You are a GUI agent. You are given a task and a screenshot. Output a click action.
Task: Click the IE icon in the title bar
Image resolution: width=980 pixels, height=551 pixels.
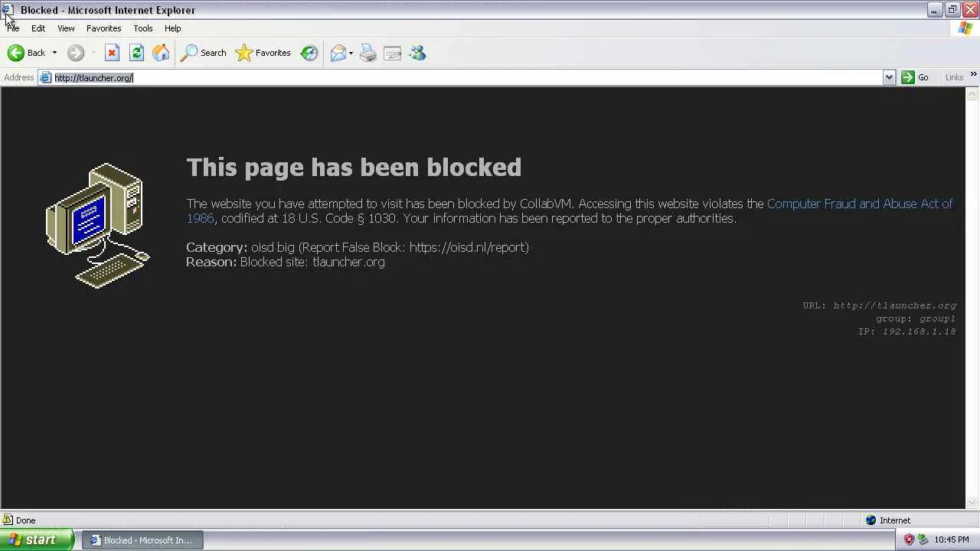tap(8, 10)
